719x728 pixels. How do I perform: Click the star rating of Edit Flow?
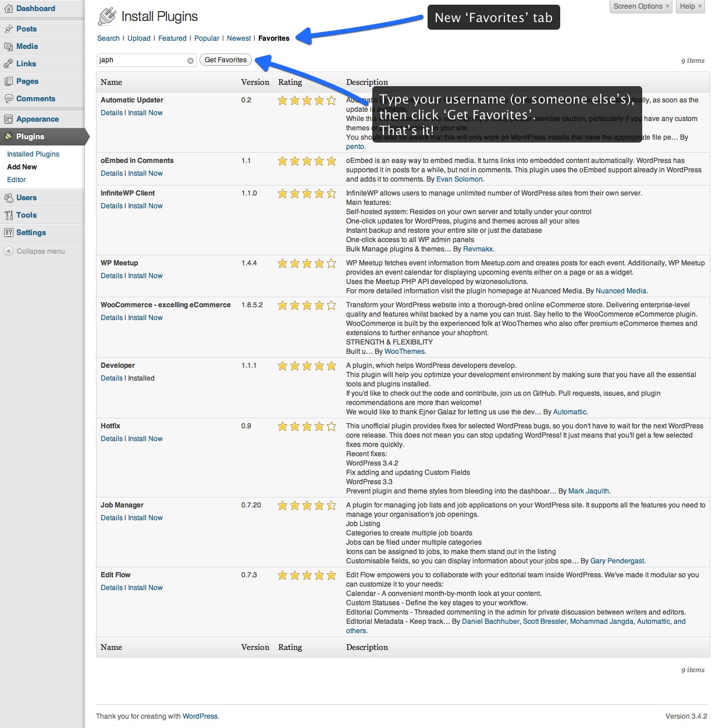click(307, 575)
